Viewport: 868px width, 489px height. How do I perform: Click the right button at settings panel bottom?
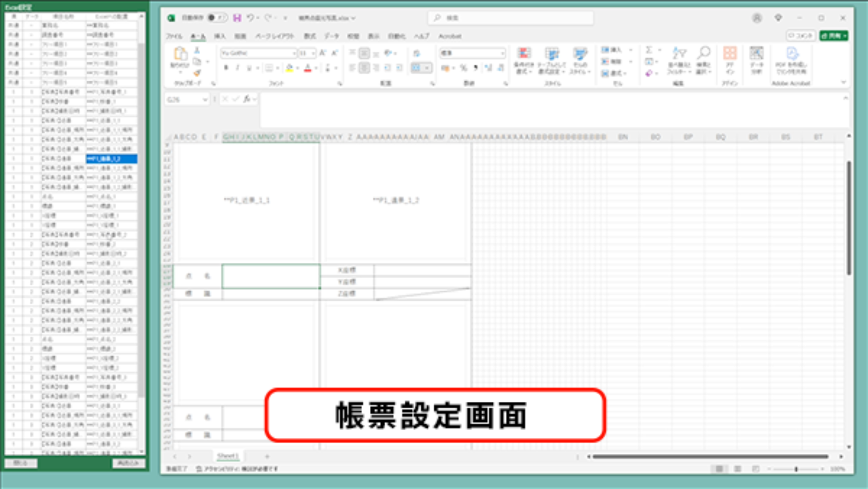(129, 463)
